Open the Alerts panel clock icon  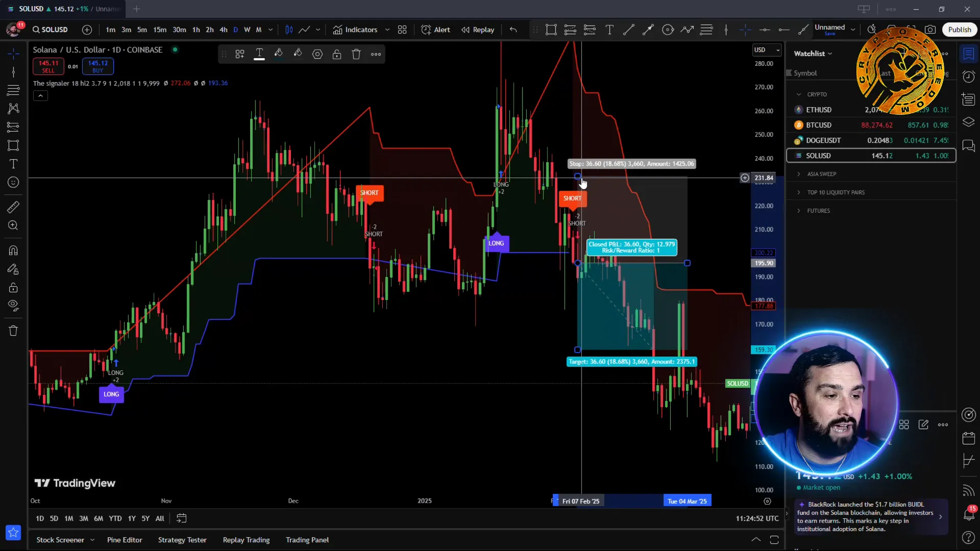[968, 77]
